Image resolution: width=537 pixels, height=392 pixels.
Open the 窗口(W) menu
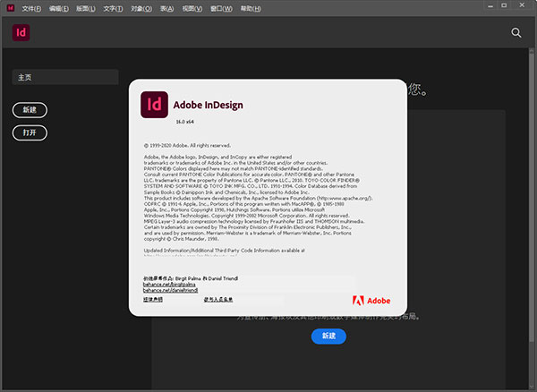tap(219, 7)
